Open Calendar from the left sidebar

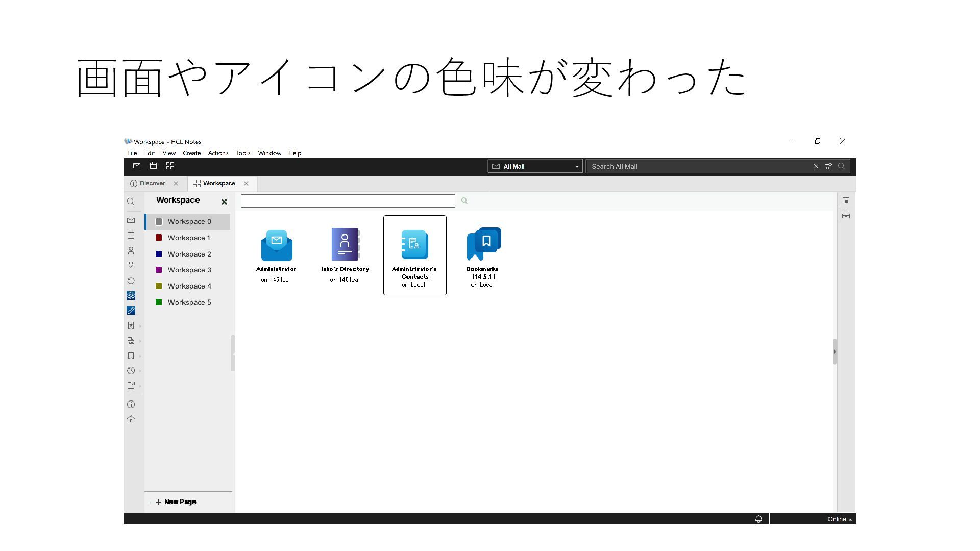click(x=131, y=235)
